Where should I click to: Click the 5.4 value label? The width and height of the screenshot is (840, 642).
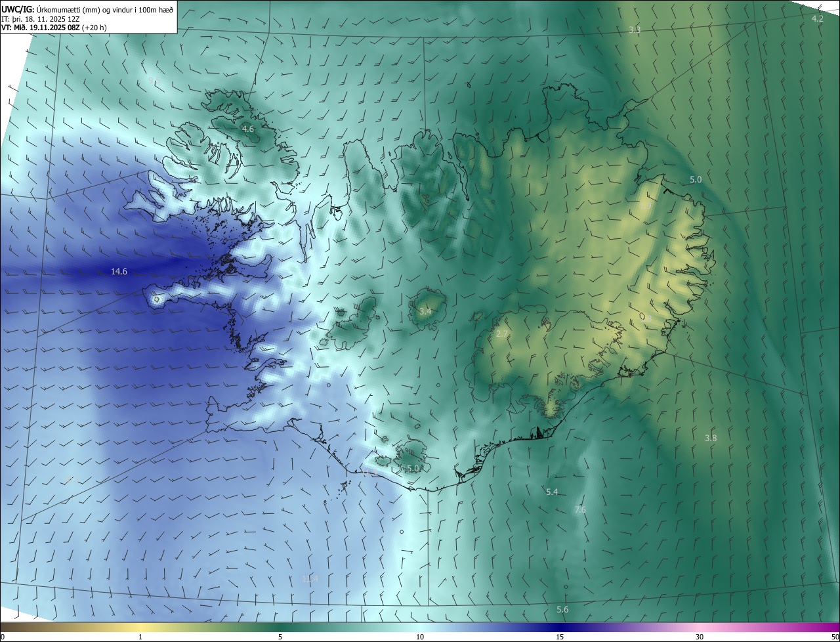[x=552, y=492]
